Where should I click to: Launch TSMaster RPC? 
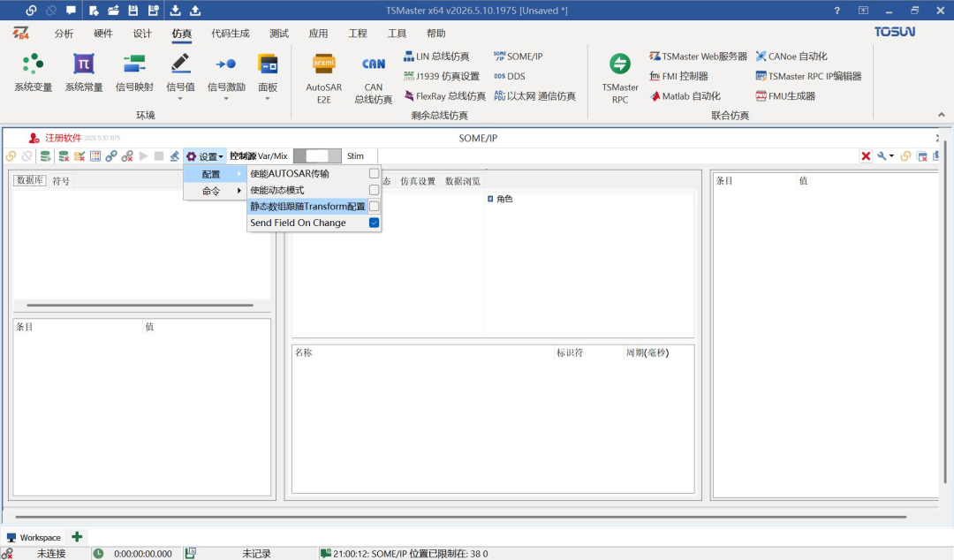pyautogui.click(x=620, y=78)
